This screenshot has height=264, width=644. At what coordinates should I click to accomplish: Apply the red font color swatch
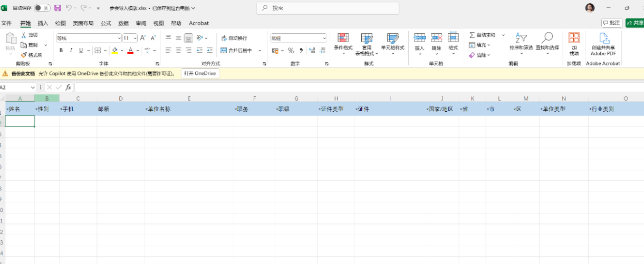(130, 51)
